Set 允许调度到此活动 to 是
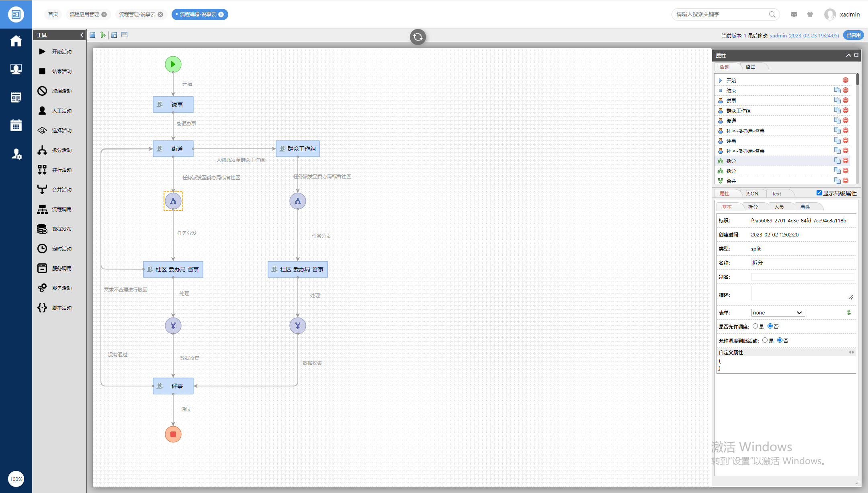868x493 pixels. tap(765, 340)
